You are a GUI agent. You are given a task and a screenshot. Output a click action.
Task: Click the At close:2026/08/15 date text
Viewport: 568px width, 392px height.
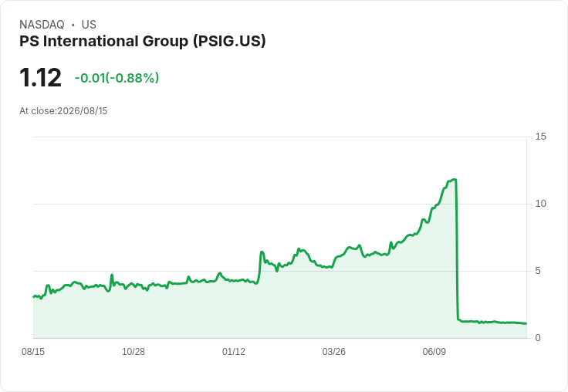(x=63, y=111)
